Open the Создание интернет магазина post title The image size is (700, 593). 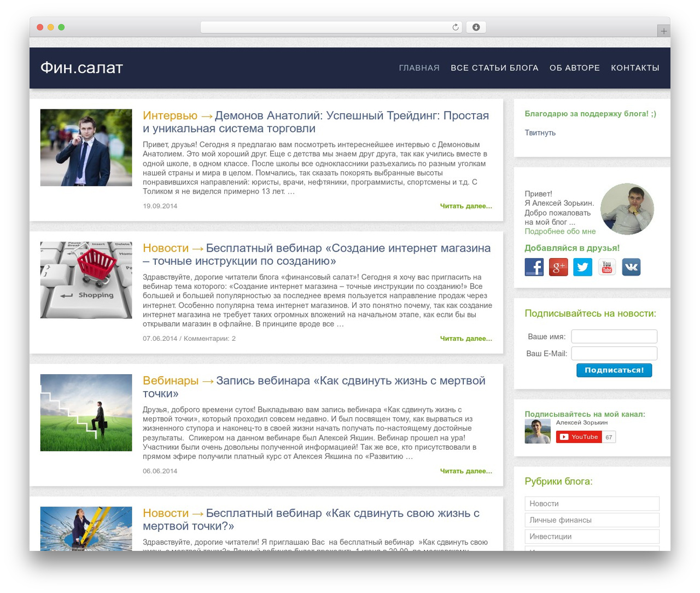pyautogui.click(x=317, y=254)
